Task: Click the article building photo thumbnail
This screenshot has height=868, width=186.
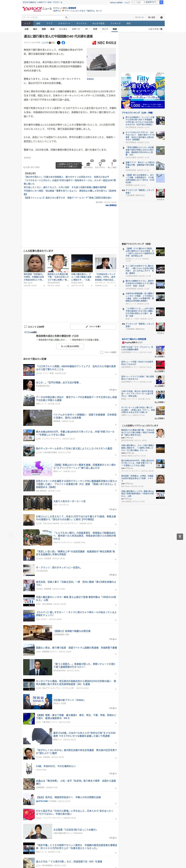Action: click(x=101, y=62)
